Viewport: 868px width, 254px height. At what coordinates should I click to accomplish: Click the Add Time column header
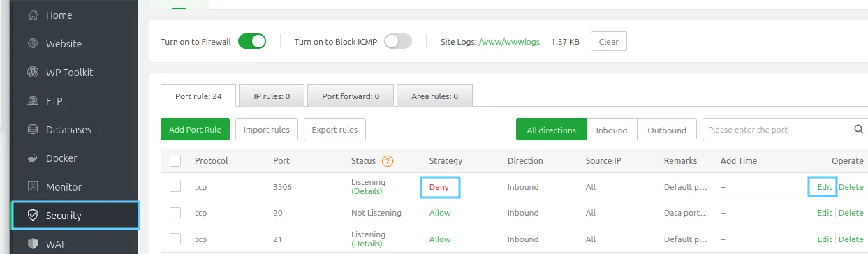(x=739, y=161)
